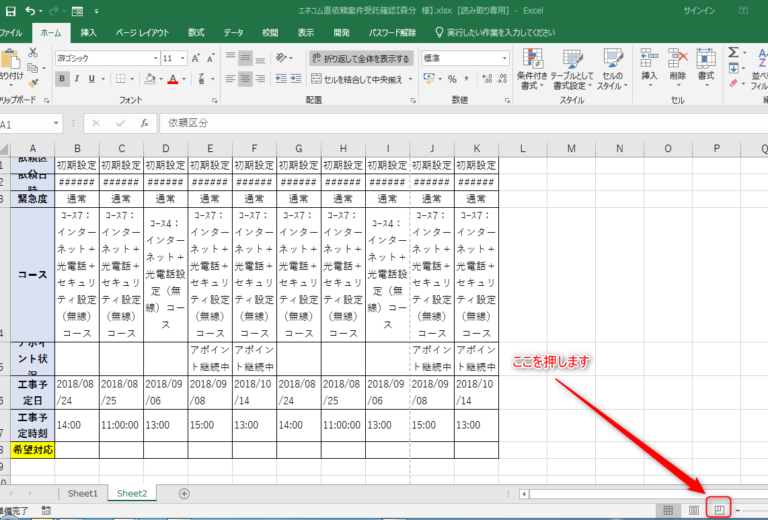
Task: Cut selection with the scissors icon
Action: (33, 52)
